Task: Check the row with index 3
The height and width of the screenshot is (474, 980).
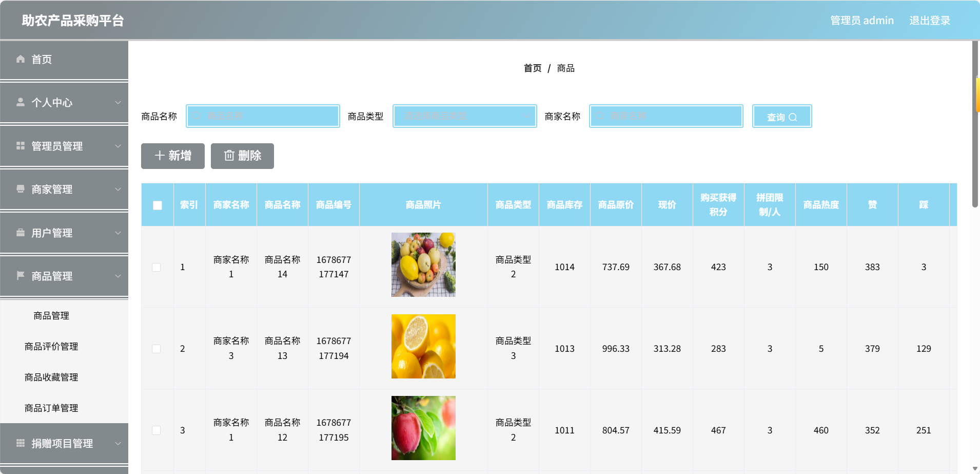Action: click(x=156, y=430)
